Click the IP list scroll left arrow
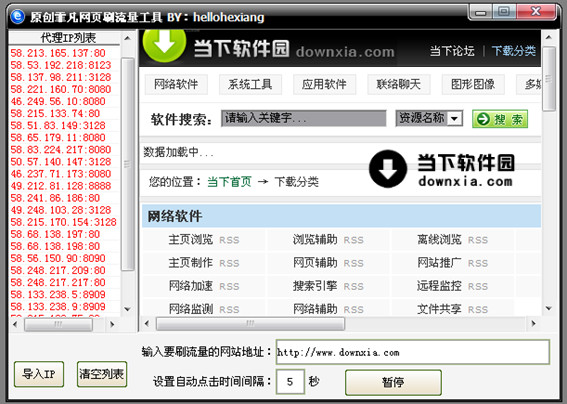 15,324
